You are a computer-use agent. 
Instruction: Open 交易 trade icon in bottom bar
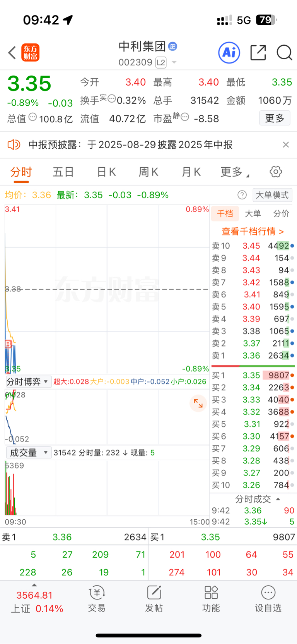point(97,599)
